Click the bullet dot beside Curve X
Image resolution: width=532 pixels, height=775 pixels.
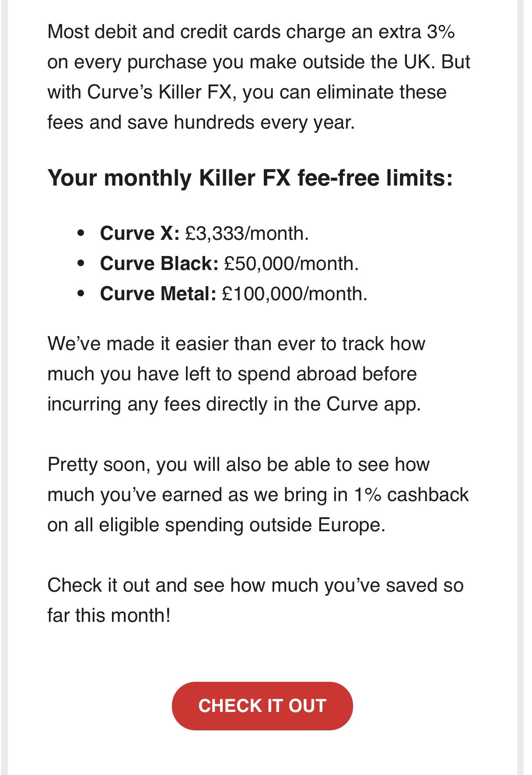click(80, 233)
